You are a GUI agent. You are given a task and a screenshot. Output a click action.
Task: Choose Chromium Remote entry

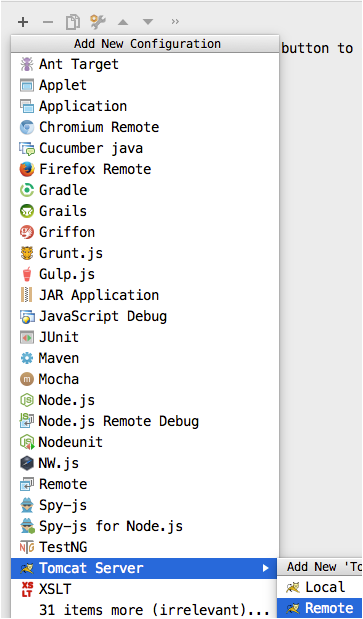coord(145,127)
